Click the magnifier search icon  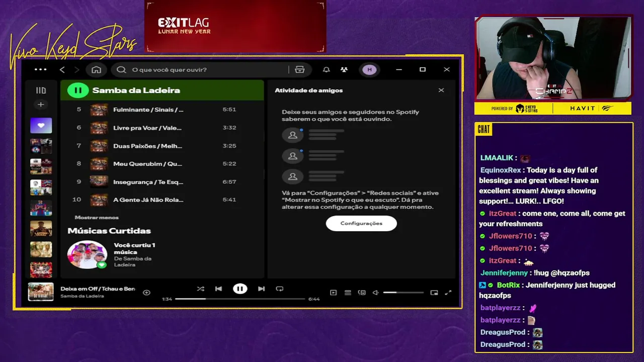coord(121,69)
